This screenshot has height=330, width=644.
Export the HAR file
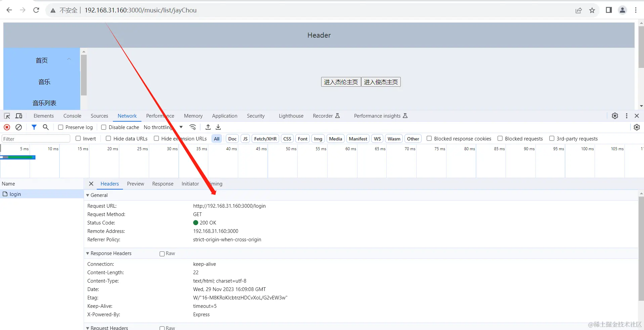tap(218, 127)
